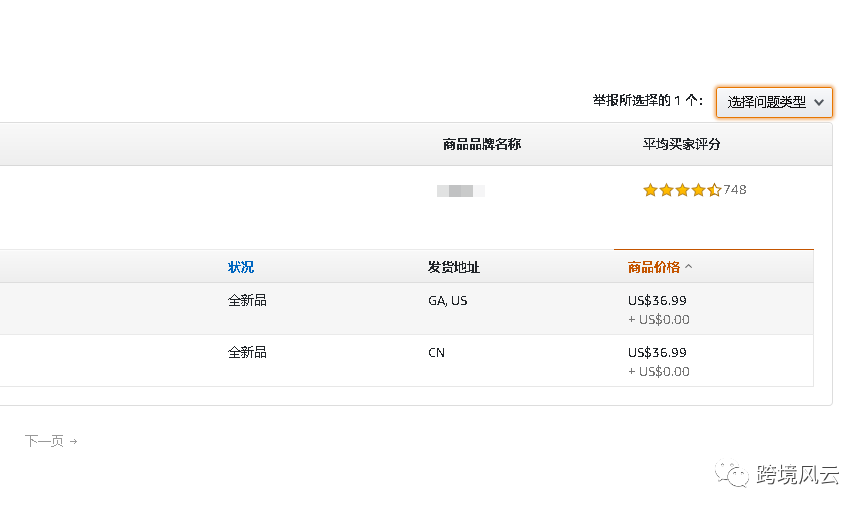The height and width of the screenshot is (512, 867).
Task: Click the 举报所选择的 1 个 label
Action: 647,101
